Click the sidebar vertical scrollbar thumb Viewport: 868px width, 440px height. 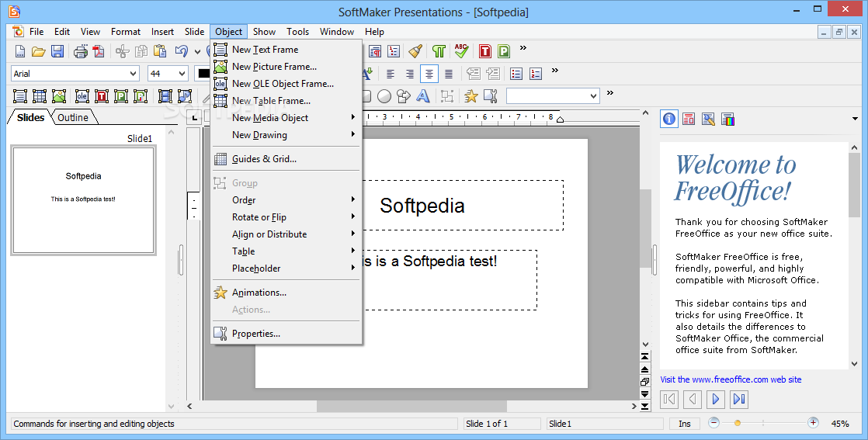[854, 185]
